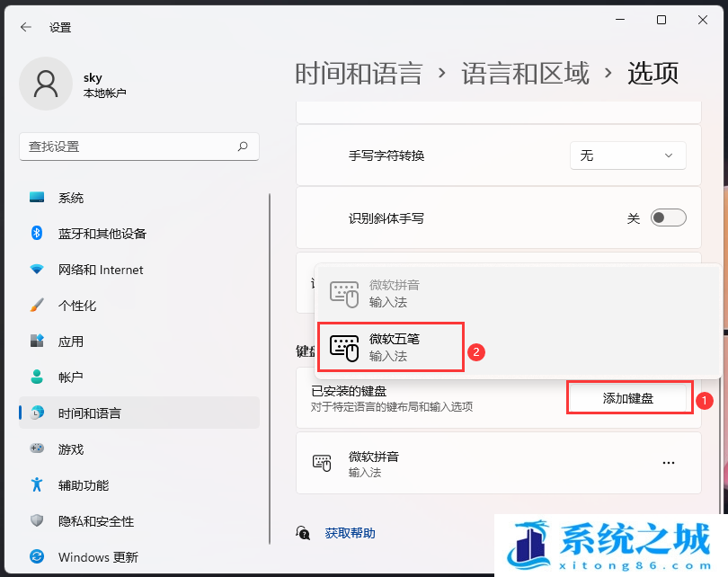The width and height of the screenshot is (728, 577).
Task: Click the 帐户 person icon
Action: tap(37, 377)
